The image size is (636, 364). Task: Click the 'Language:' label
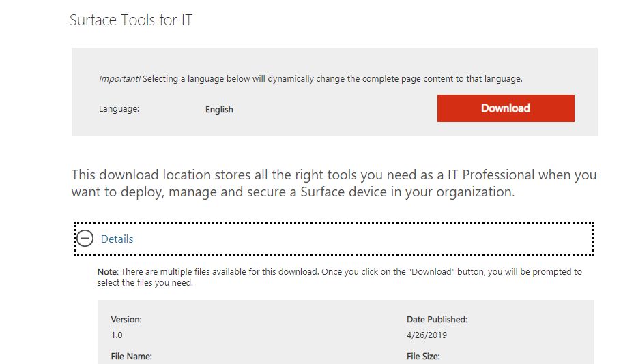119,108
